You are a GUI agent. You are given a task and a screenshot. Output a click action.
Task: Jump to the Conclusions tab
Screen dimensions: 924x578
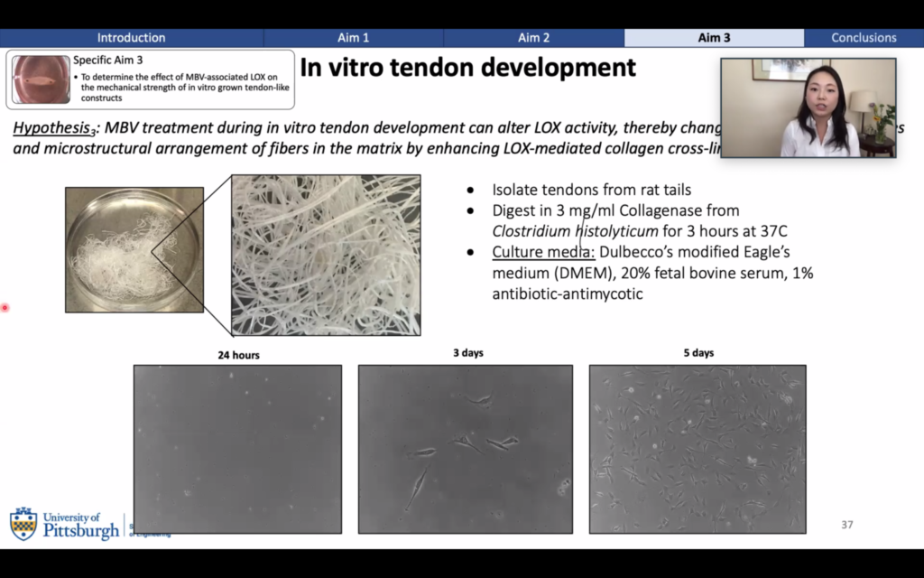(864, 38)
